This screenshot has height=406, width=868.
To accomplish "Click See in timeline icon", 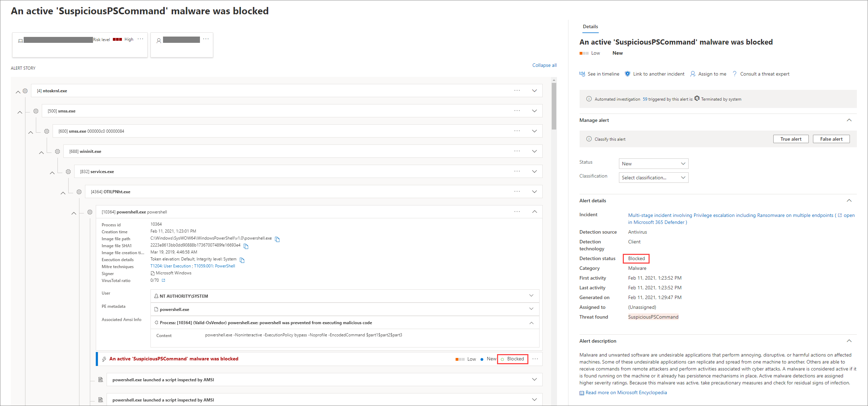I will [x=582, y=74].
